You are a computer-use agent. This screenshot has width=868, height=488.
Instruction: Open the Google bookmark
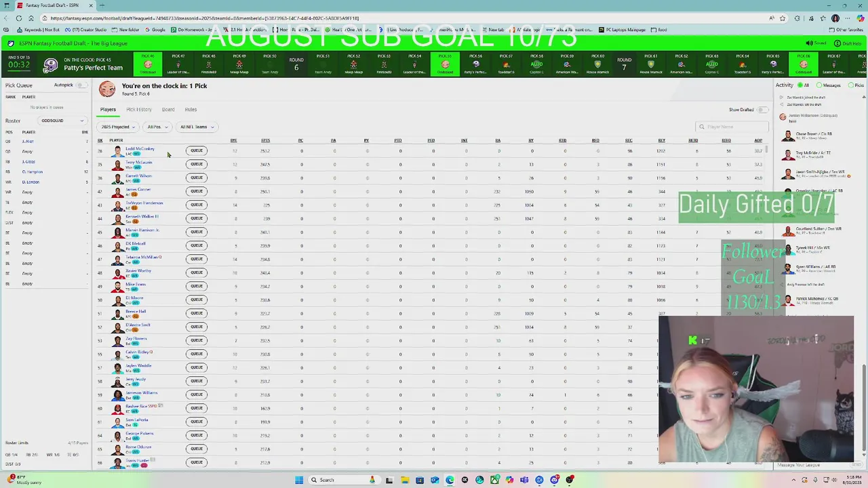pyautogui.click(x=155, y=30)
